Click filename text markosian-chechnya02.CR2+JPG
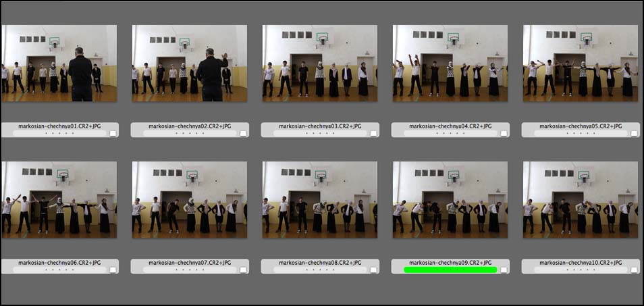Viewport: 644px width, 306px height. tap(190, 126)
